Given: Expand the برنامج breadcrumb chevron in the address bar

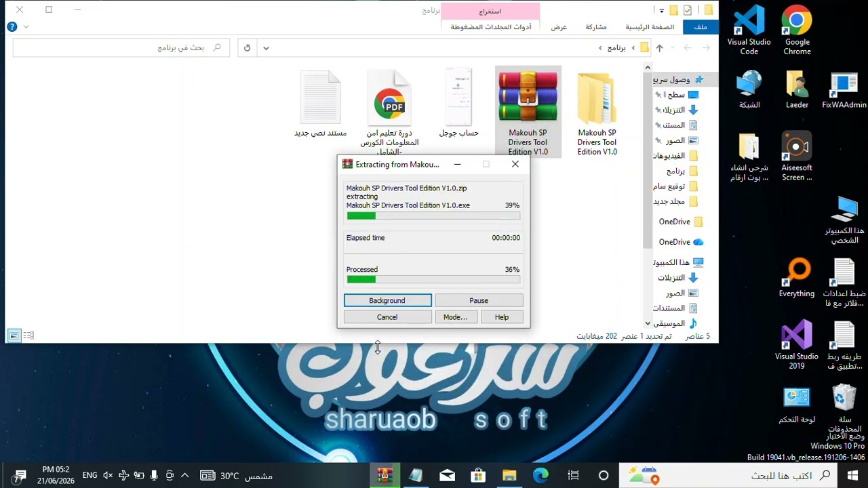Looking at the screenshot, I should (x=601, y=47).
